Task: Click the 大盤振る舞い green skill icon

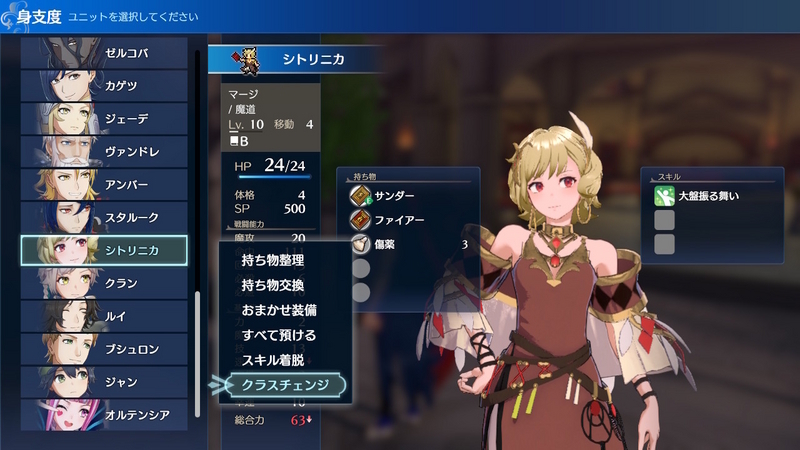Action: point(664,196)
